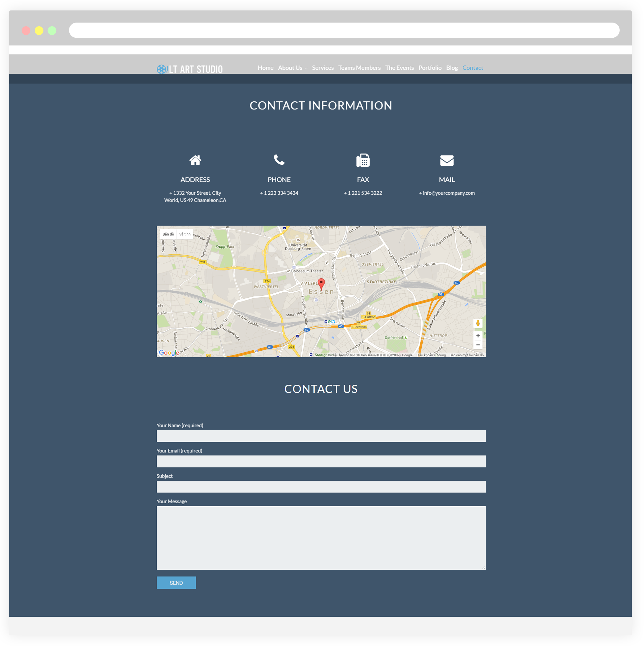
Task: Click the ADDRESS heading
Action: coord(195,180)
